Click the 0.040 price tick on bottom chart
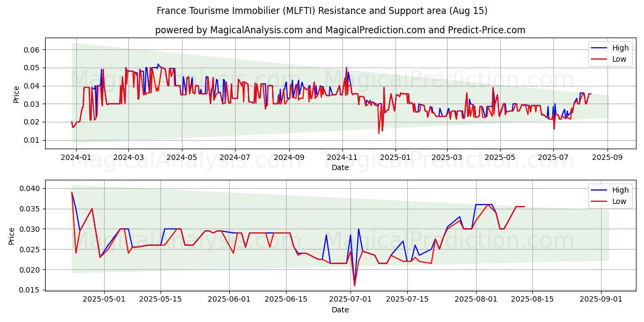The height and width of the screenshot is (322, 644). click(x=30, y=188)
